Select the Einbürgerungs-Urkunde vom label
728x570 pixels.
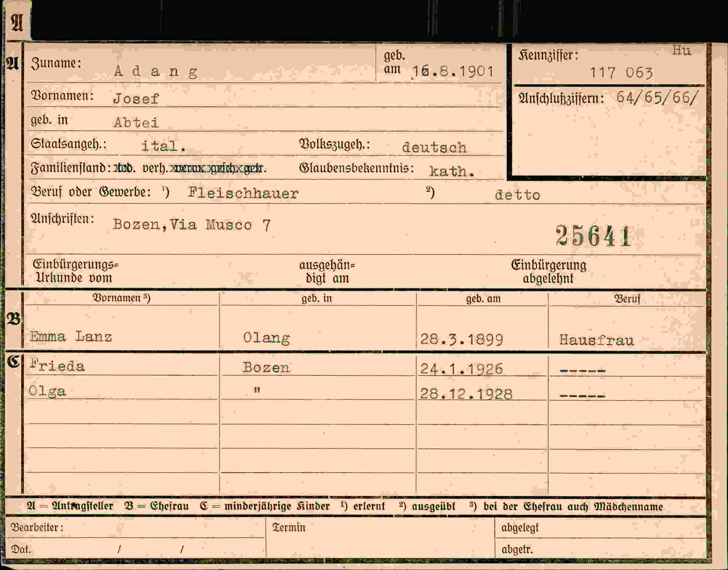(76, 271)
